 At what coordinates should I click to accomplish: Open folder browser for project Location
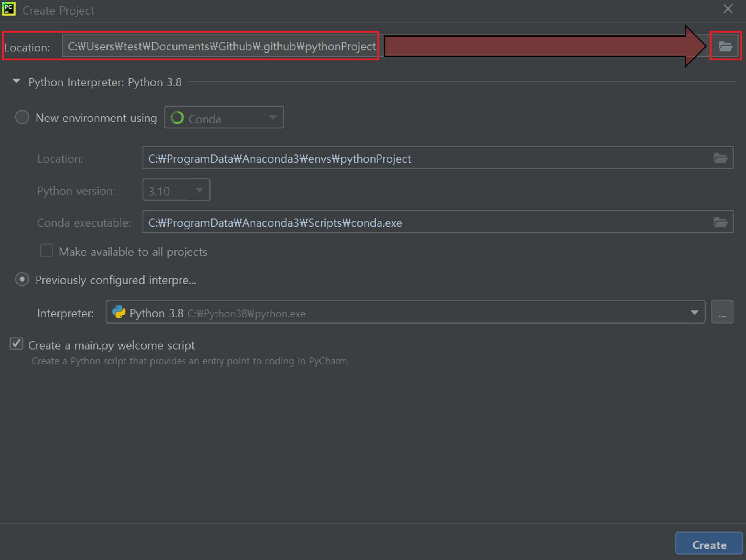pyautogui.click(x=725, y=46)
